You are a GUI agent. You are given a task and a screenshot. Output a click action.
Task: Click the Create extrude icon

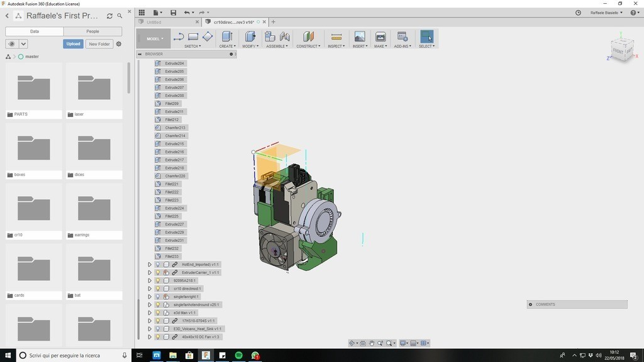click(x=227, y=36)
